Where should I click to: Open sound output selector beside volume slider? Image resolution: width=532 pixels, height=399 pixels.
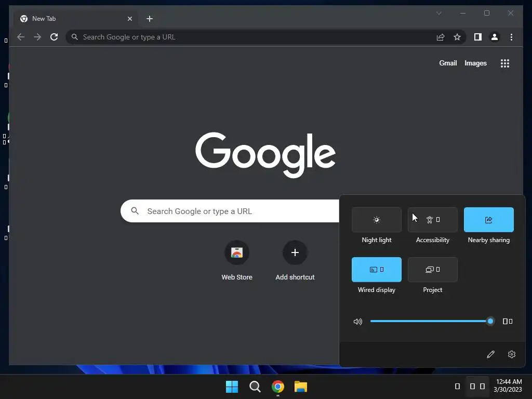pyautogui.click(x=508, y=321)
